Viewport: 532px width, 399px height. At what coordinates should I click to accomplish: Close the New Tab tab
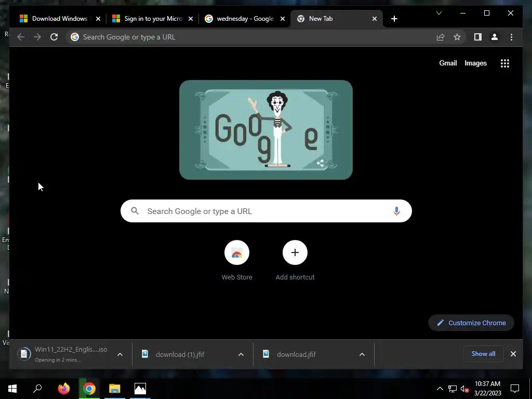[375, 19]
